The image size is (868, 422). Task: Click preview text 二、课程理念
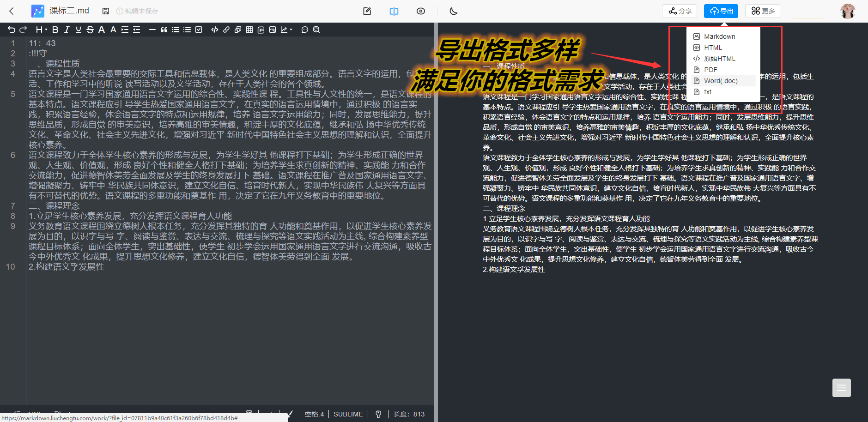point(504,208)
